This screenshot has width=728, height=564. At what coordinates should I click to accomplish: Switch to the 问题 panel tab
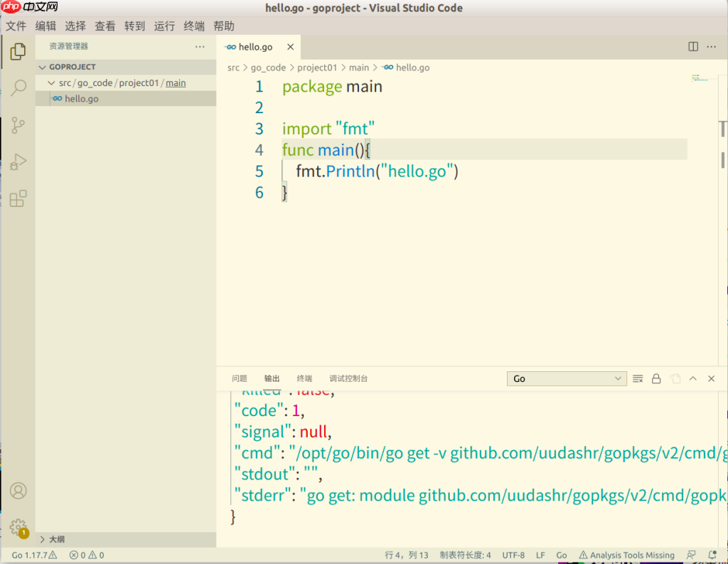click(x=240, y=379)
